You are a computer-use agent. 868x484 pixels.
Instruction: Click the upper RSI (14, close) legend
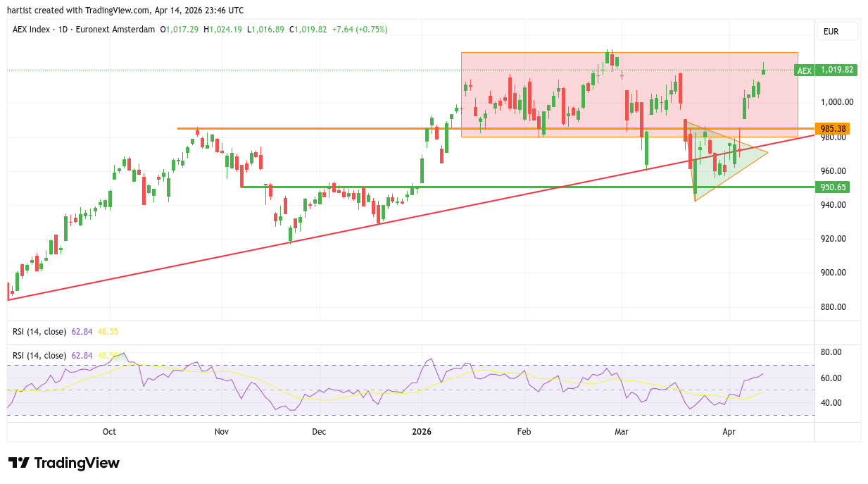click(39, 331)
